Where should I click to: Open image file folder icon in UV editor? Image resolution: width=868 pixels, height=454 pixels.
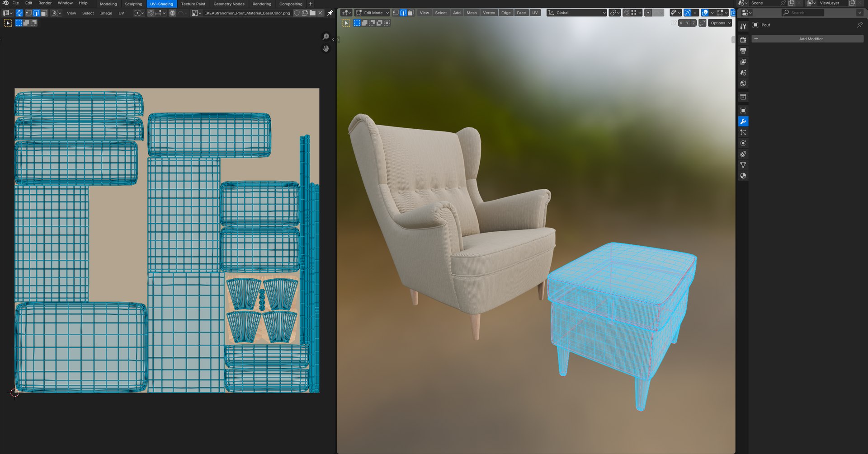pos(312,13)
